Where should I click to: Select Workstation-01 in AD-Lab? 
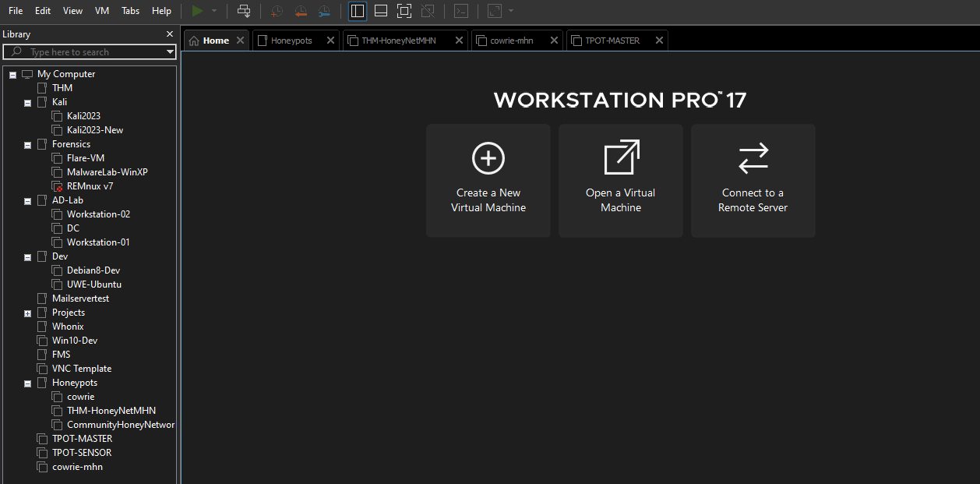point(98,242)
